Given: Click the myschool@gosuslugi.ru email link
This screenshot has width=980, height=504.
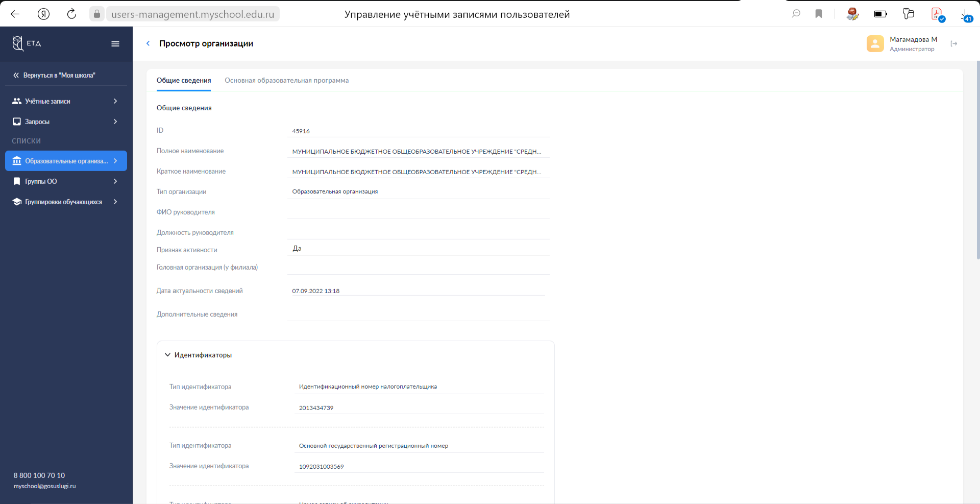Looking at the screenshot, I should click(44, 486).
